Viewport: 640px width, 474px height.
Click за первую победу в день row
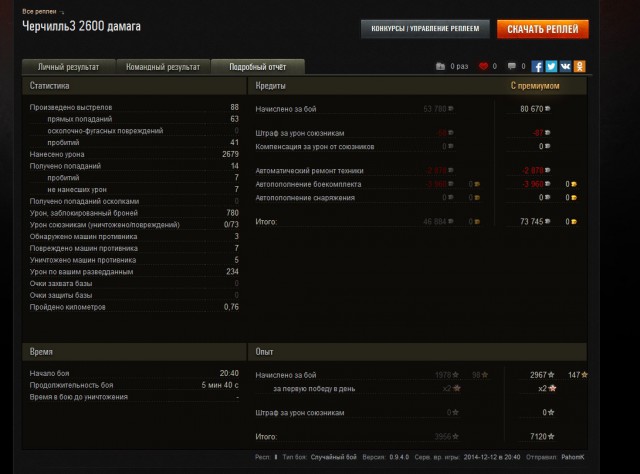click(x=416, y=389)
